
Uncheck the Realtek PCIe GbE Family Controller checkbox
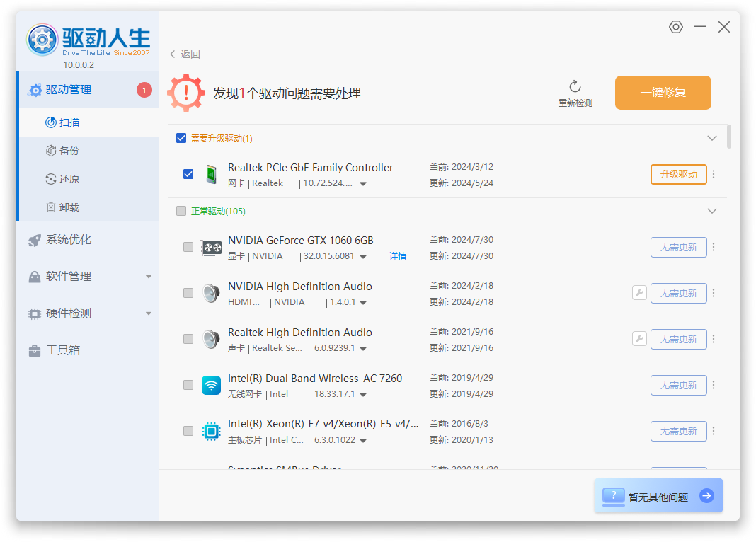click(188, 174)
